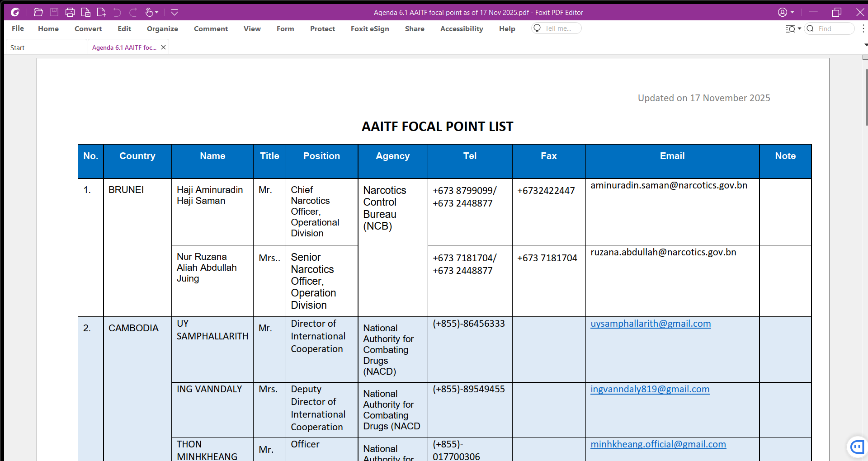Click the uysamphallarith@gmail.com email link
Screen dimensions: 868x461
tap(651, 324)
